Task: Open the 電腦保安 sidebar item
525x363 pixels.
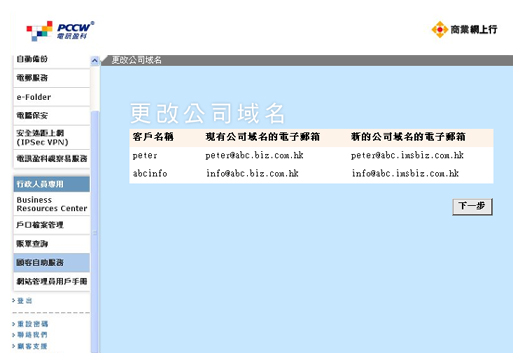Action: tap(52, 116)
